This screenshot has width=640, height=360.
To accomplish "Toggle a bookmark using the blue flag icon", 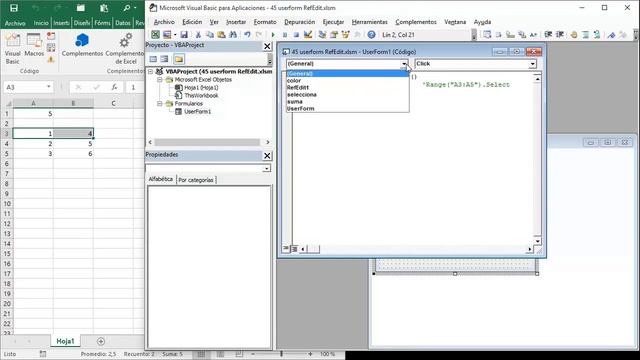I will [611, 35].
